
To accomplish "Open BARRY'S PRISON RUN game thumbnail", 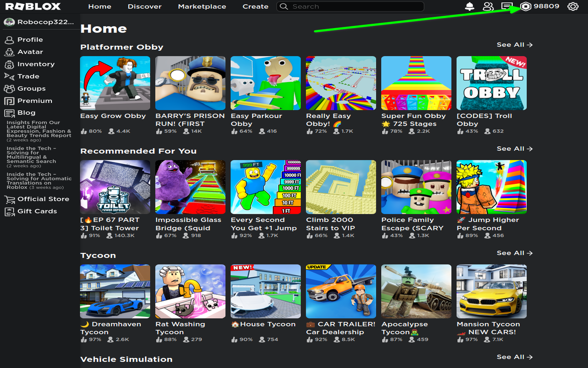I will [190, 83].
